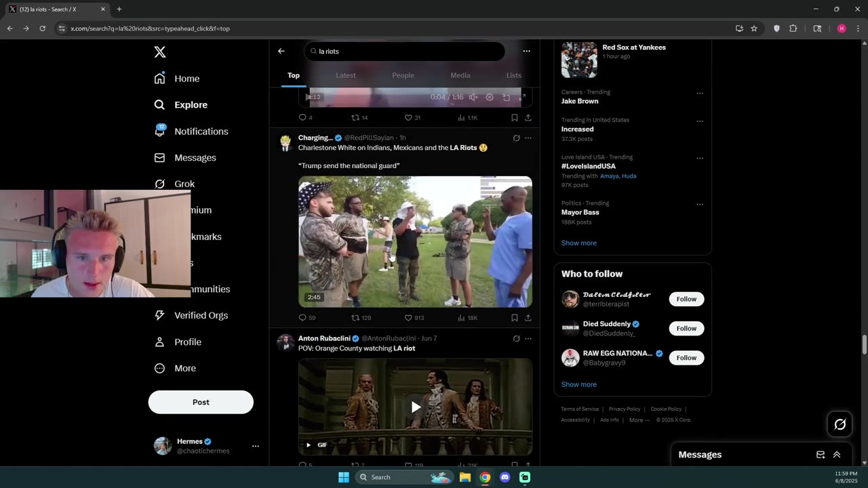868x488 pixels.
Task: Reload the page in Chrome
Action: coord(42,28)
